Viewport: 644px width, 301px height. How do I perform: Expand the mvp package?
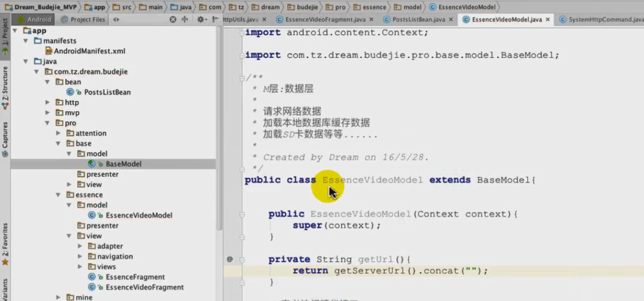47,113
